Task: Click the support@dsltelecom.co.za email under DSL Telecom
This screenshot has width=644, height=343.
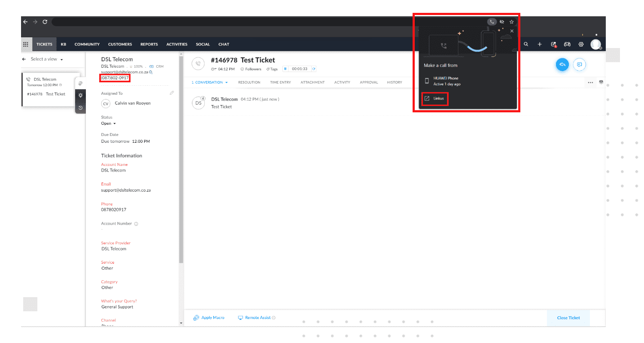Action: click(x=125, y=72)
